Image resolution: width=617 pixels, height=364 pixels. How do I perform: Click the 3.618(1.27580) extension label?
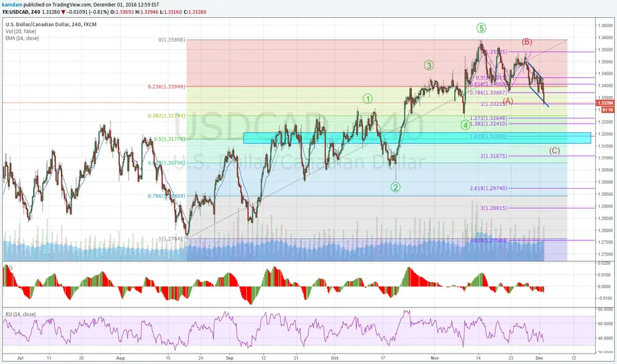[489, 240]
